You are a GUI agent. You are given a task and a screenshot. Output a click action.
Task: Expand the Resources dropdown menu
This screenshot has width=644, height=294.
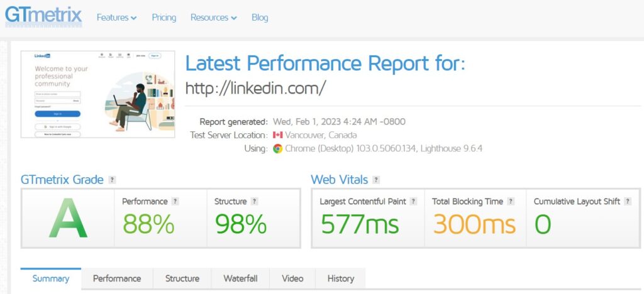click(x=213, y=18)
